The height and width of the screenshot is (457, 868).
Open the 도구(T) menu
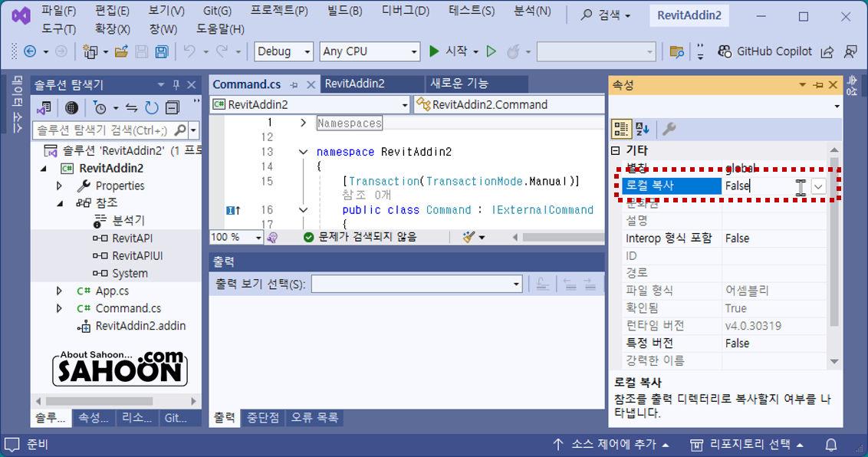click(x=59, y=29)
